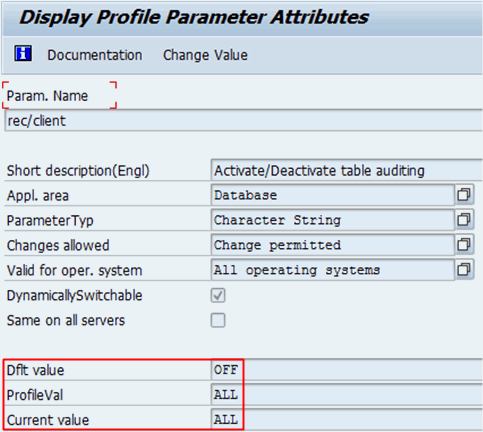Click the Appl. area label

38,196
